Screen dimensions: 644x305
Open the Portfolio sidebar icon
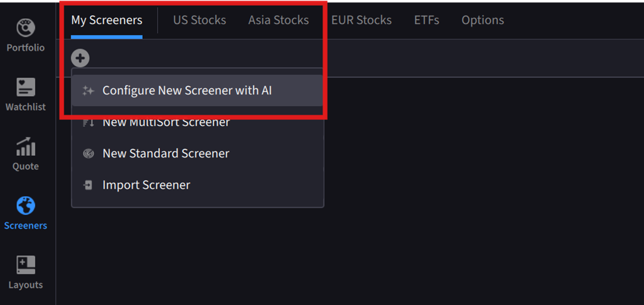click(25, 27)
